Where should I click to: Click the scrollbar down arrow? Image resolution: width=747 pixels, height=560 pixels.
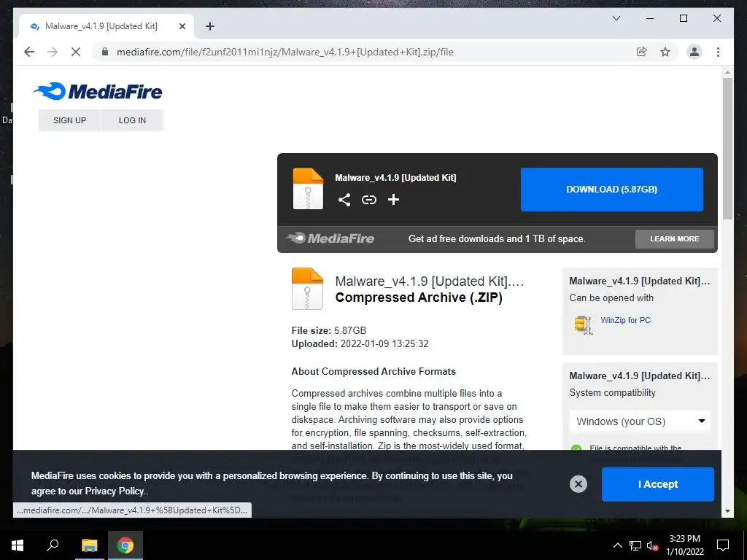tap(727, 511)
